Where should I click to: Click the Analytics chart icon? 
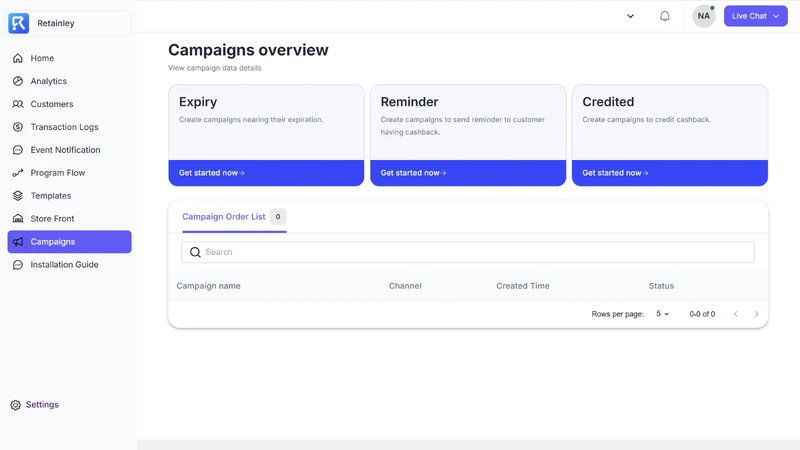18,81
